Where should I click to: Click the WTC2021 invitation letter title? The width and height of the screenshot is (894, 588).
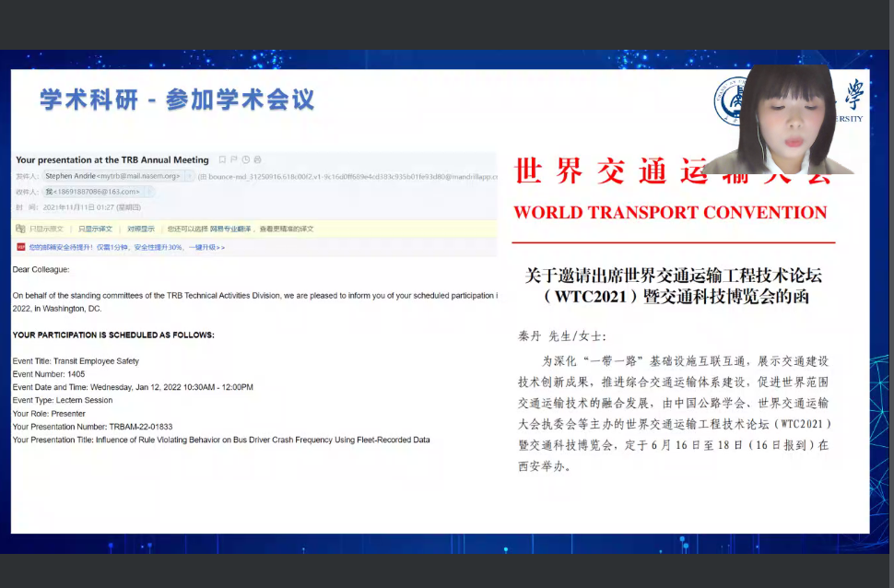pyautogui.click(x=674, y=286)
